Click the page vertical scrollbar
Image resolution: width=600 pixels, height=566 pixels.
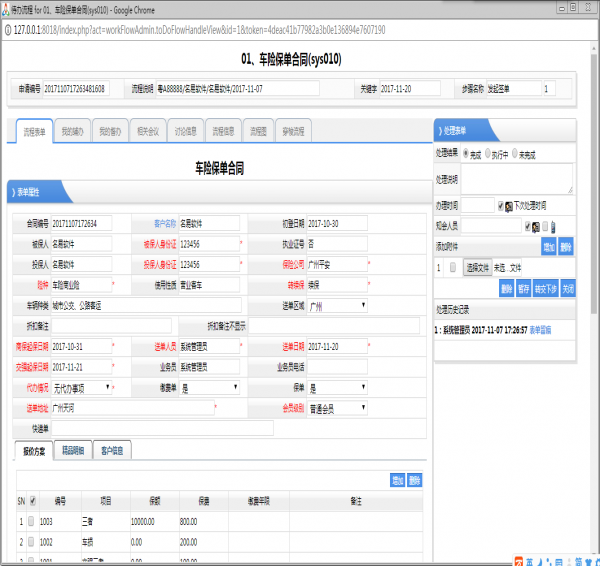(593, 184)
